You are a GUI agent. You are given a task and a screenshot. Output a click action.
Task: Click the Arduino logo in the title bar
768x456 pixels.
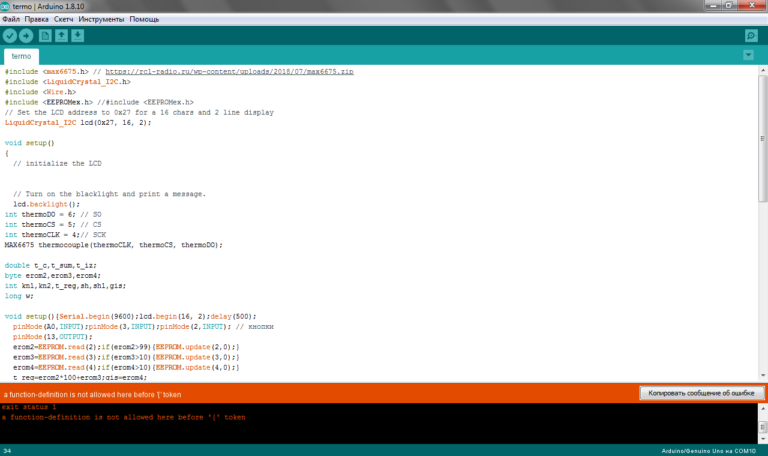tap(7, 6)
